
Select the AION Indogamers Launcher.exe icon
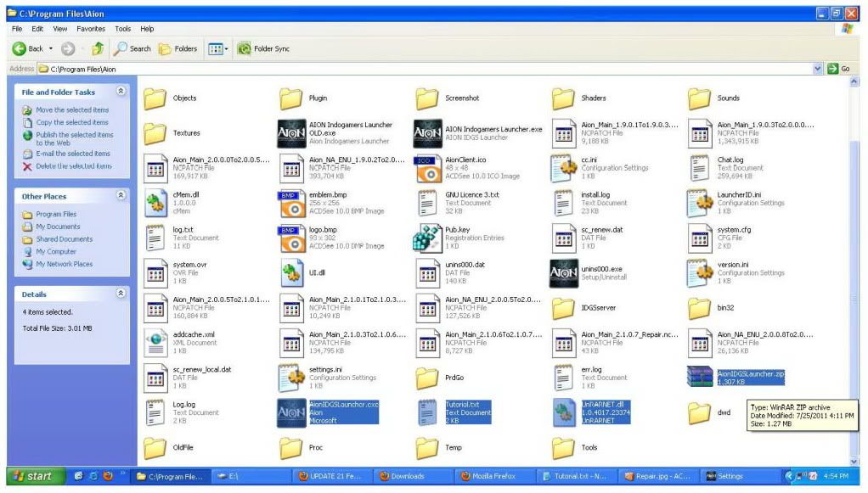pyautogui.click(x=427, y=134)
